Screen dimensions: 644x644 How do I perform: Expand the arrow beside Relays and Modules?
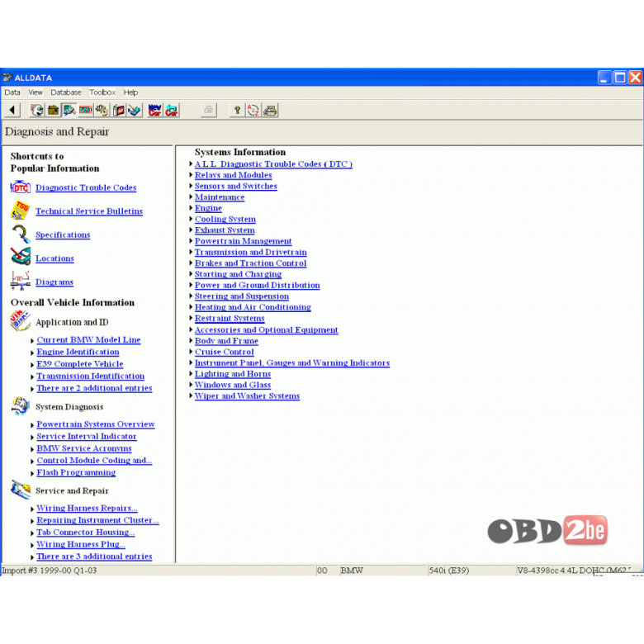pyautogui.click(x=191, y=175)
